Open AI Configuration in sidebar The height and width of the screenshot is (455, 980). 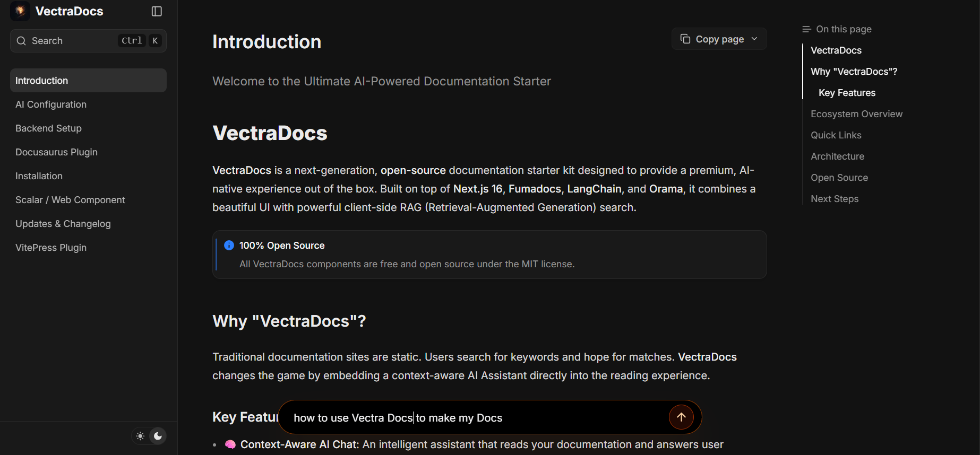click(88, 104)
